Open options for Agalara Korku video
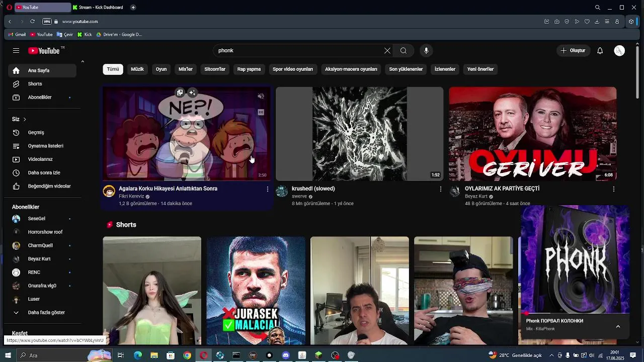This screenshot has width=644, height=362. (x=268, y=189)
